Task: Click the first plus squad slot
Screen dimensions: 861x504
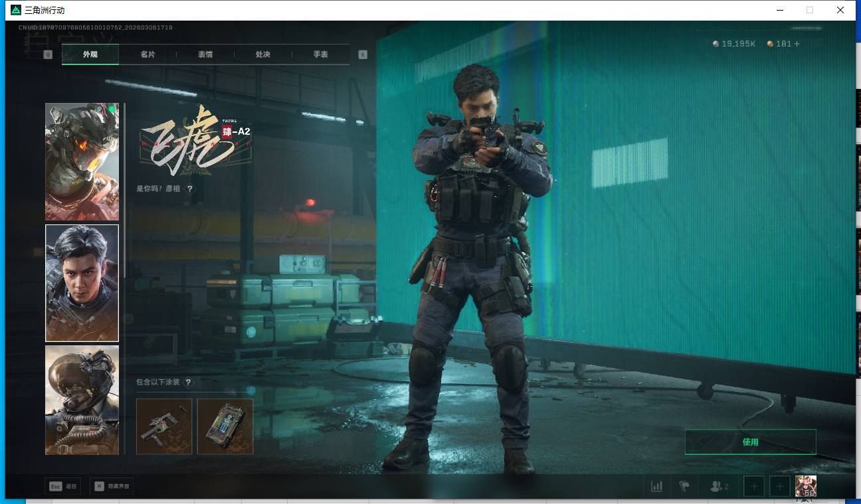Action: click(754, 487)
